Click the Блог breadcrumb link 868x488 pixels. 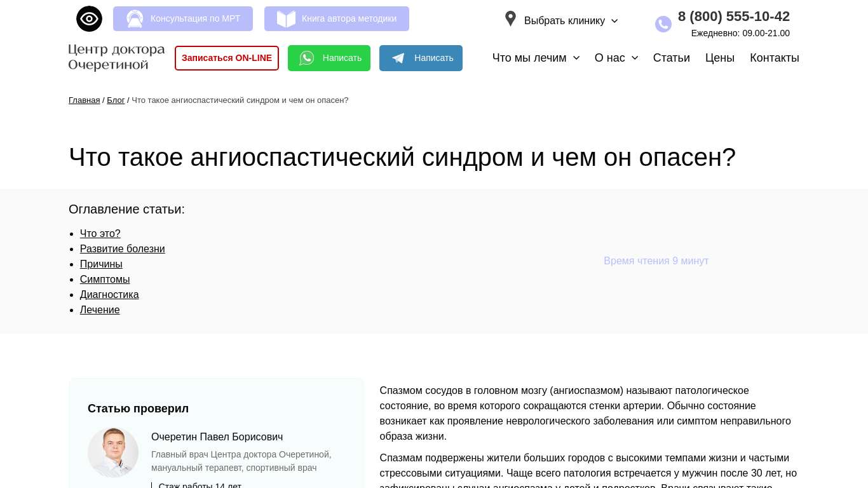[x=116, y=100]
